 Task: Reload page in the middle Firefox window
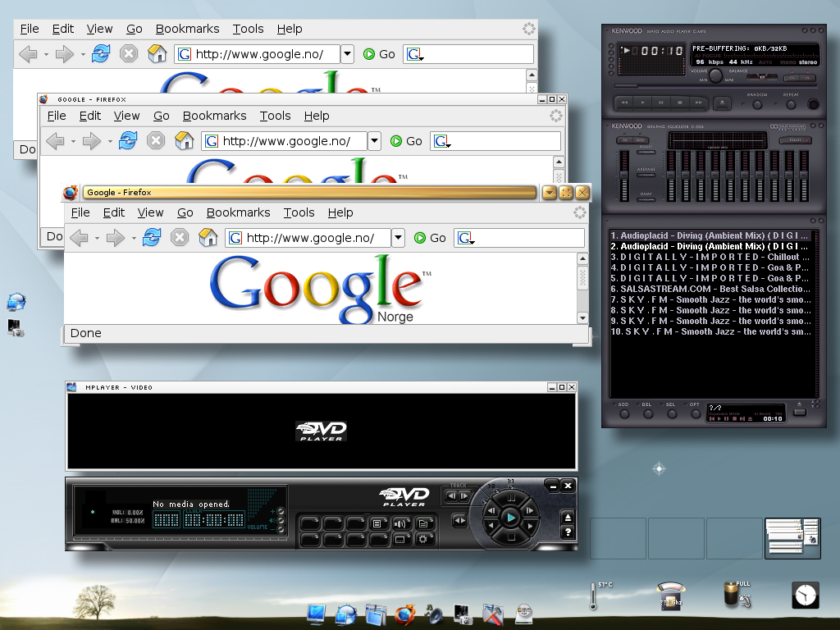[x=127, y=140]
